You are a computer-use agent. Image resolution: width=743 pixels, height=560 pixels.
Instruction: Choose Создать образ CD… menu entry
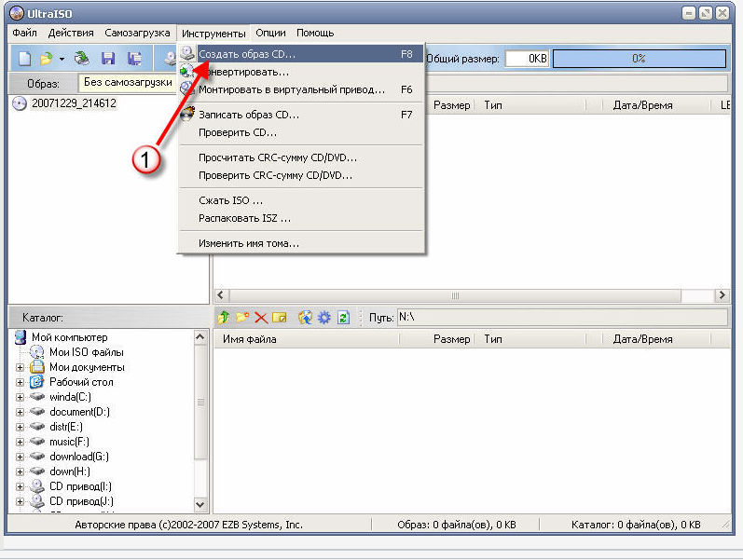300,54
